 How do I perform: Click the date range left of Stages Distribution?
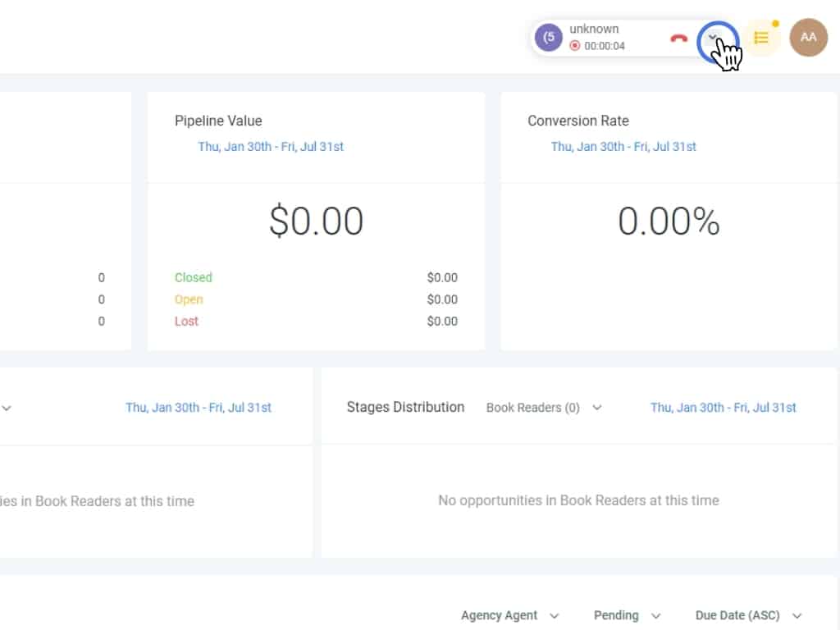point(199,408)
